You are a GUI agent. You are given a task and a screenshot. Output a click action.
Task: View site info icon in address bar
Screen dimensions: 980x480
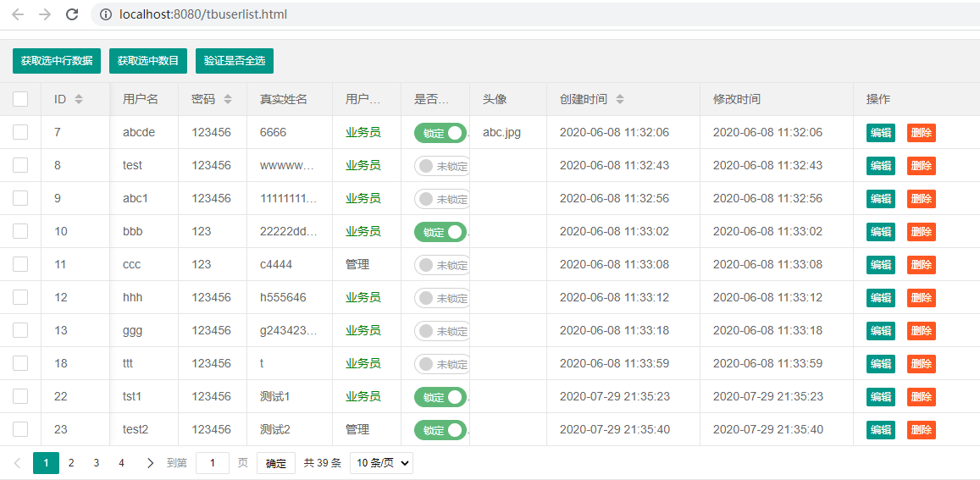click(106, 14)
